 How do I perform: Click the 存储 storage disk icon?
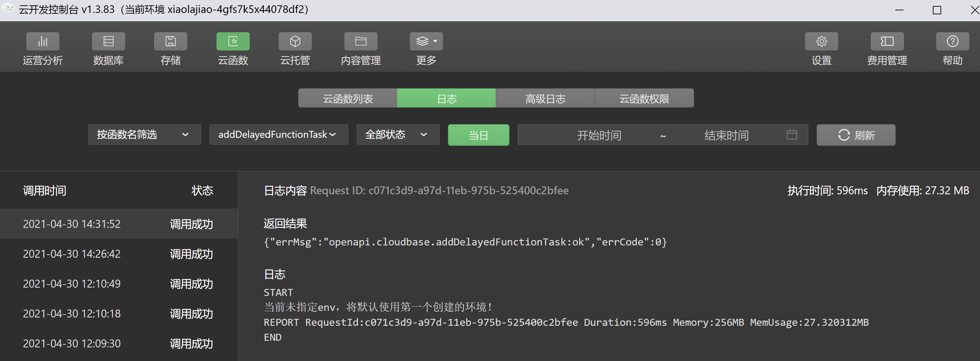pyautogui.click(x=170, y=42)
